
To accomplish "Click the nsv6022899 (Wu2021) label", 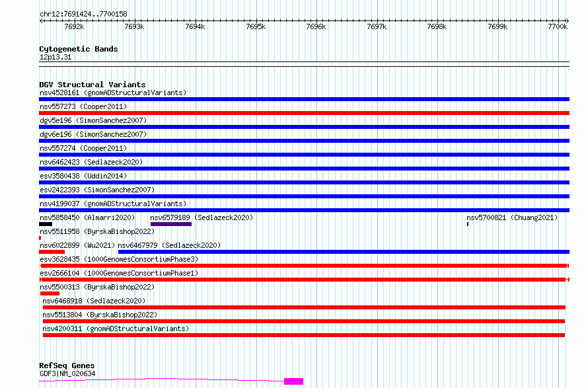I will point(77,245).
